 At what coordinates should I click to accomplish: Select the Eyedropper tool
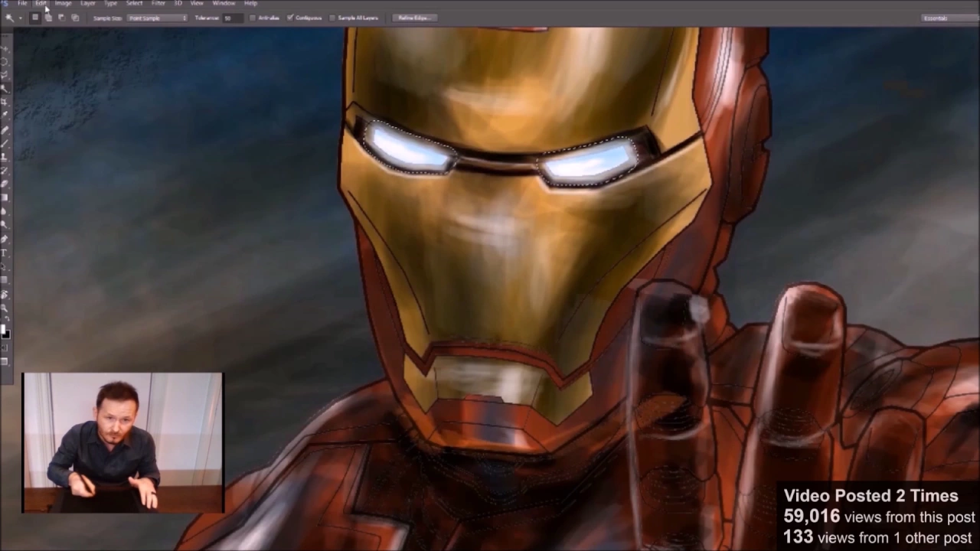[x=5, y=115]
